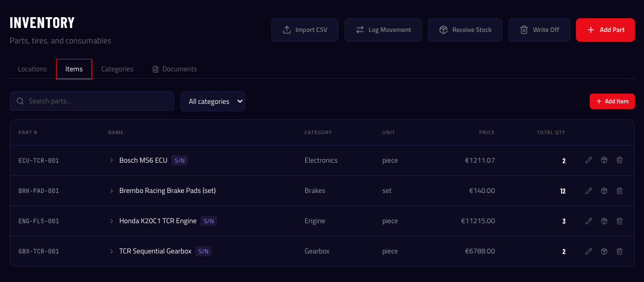Click the box icon in TCR Sequential Gearbox row
Screen dimensions: 644x282
coord(604,251)
